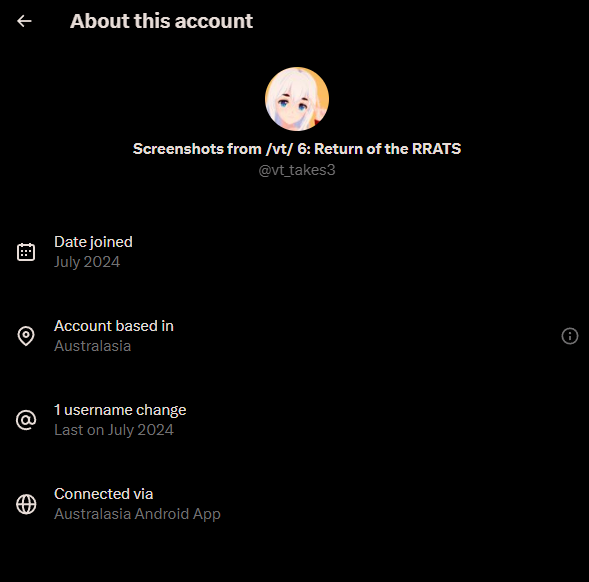
Task: Click 'Australasia' under Account based in
Action: pos(92,346)
